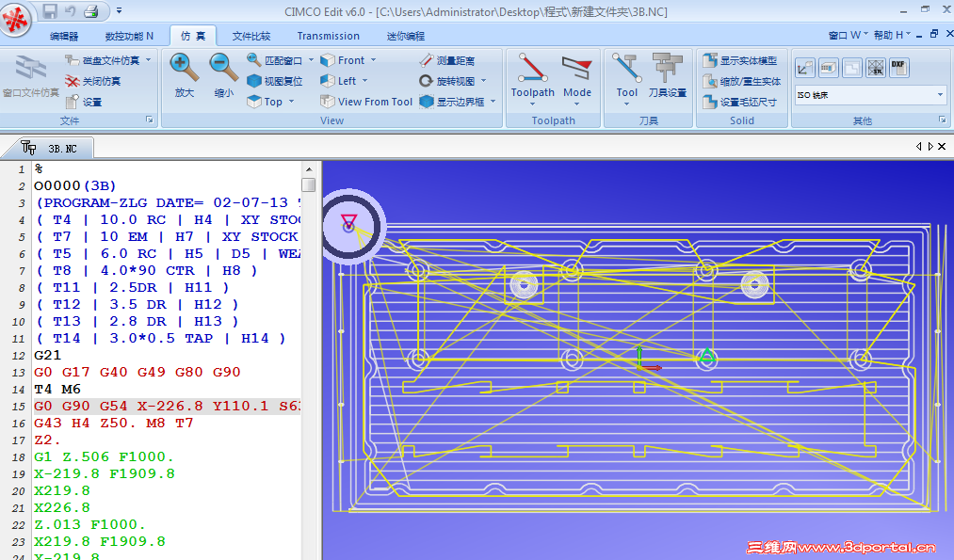Expand the Left view dropdown arrow
This screenshot has width=954, height=560.
[x=365, y=81]
